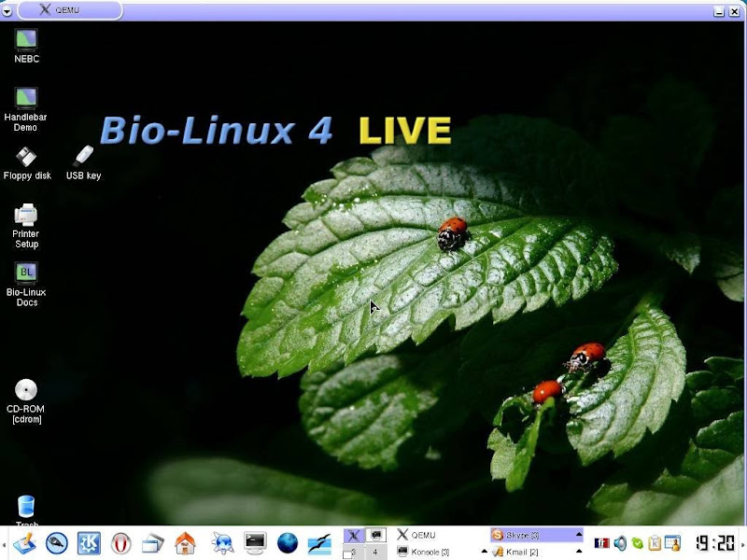Switch to virtual desktop 2 in pager

(x=376, y=535)
